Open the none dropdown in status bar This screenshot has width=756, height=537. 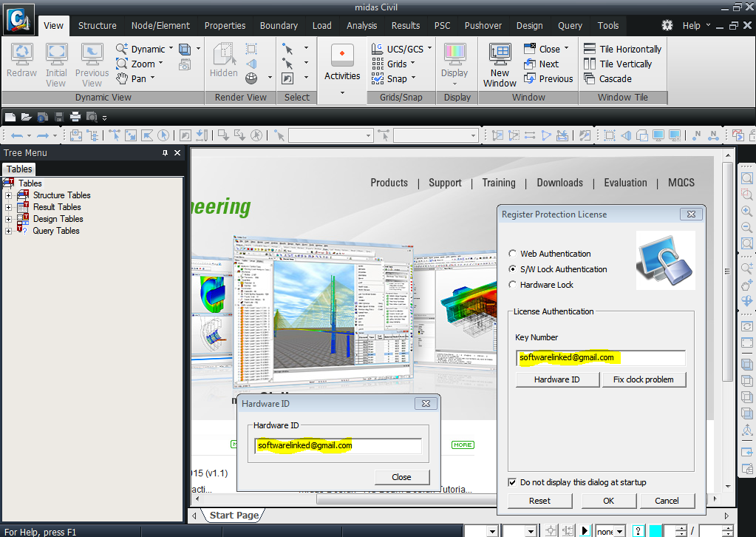point(620,532)
